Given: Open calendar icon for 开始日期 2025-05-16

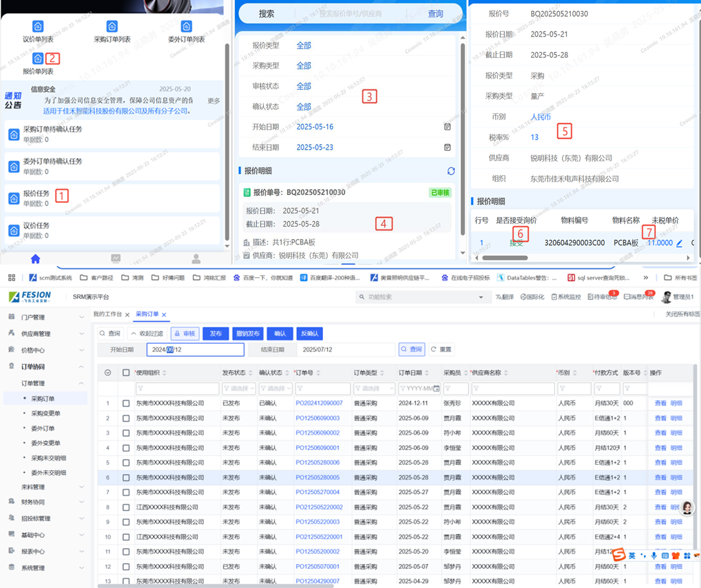Looking at the screenshot, I should [x=447, y=127].
